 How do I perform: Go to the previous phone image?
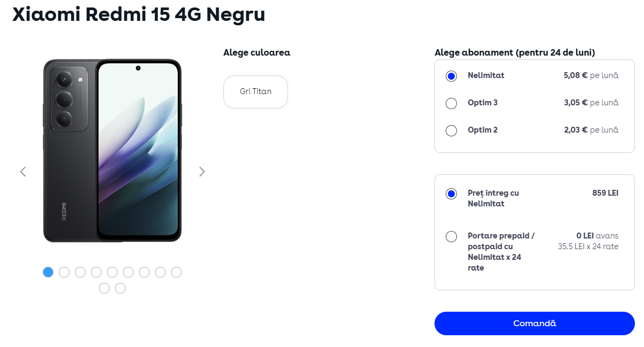pos(23,172)
